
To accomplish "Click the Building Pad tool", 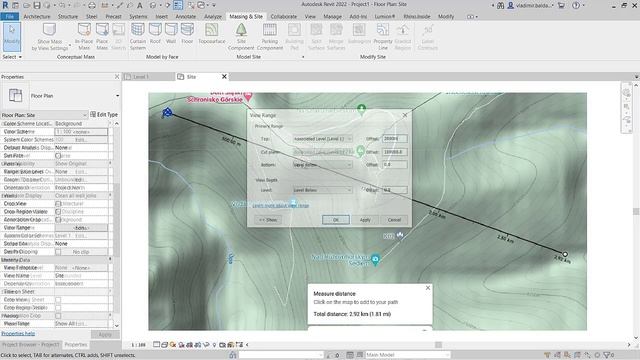I will pos(294,36).
